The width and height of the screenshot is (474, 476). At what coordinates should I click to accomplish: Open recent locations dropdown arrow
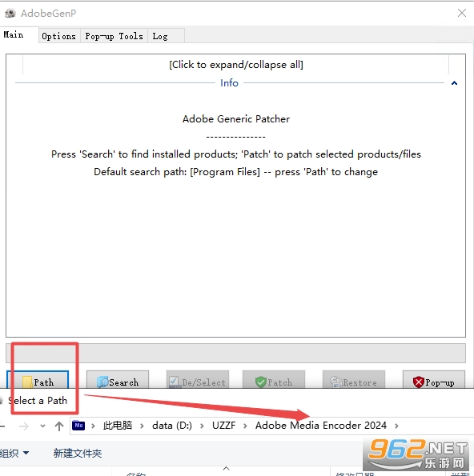[x=43, y=426]
